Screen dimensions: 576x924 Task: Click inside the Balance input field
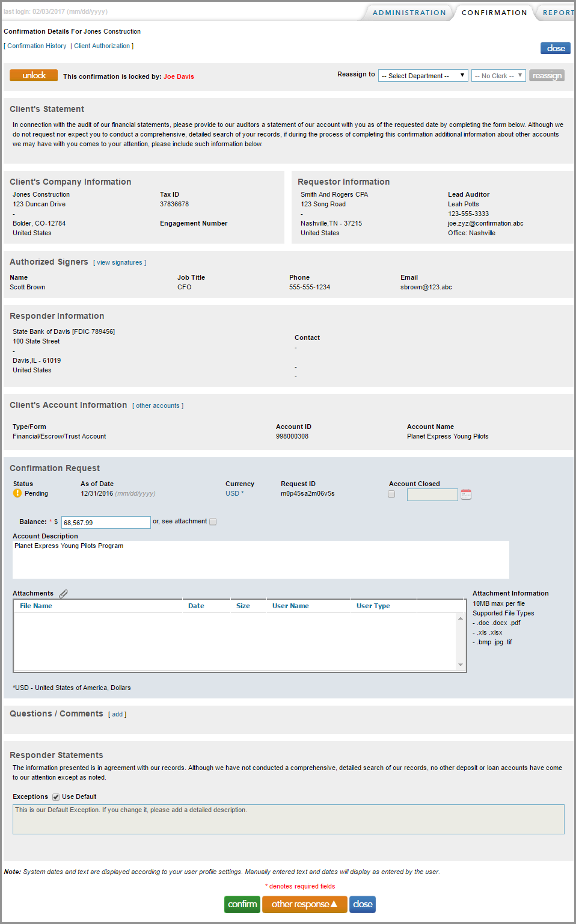105,522
